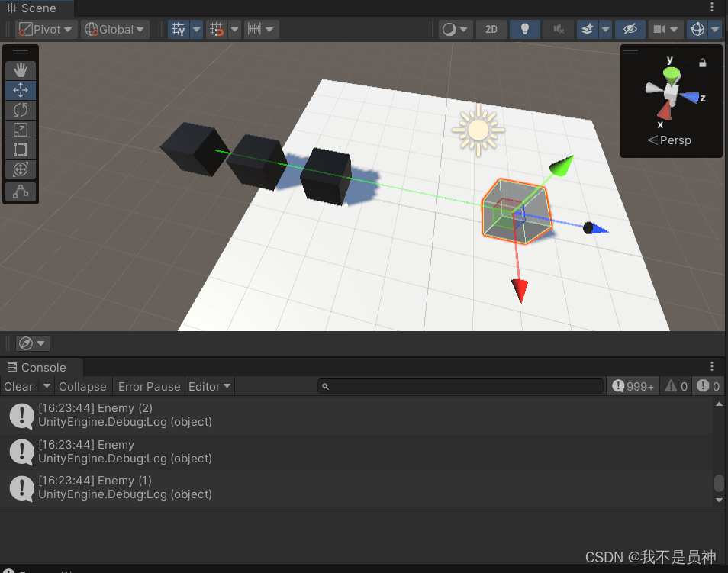
Task: Activate the Rotate tool
Action: (x=20, y=110)
